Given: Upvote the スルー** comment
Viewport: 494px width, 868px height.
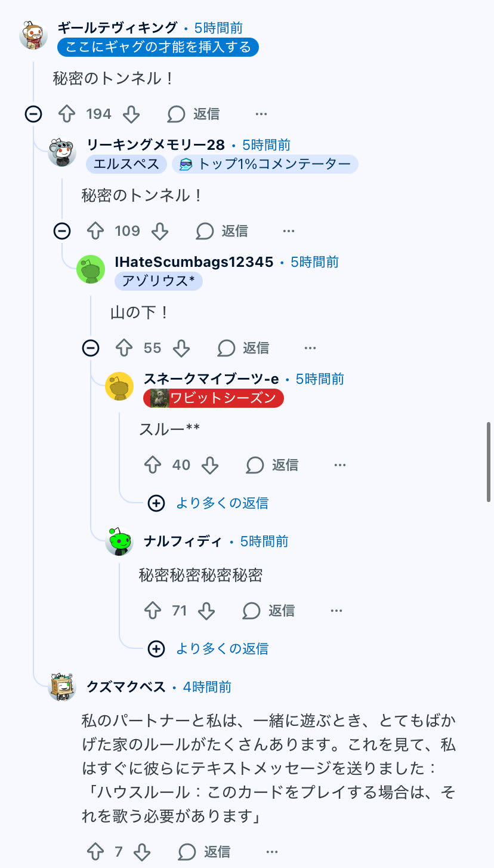Looking at the screenshot, I should 153,465.
